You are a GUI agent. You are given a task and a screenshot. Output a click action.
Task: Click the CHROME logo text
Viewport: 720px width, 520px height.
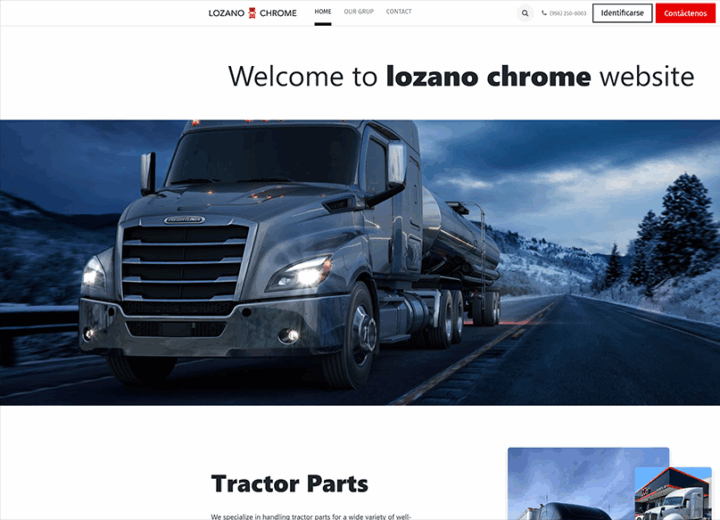(278, 13)
